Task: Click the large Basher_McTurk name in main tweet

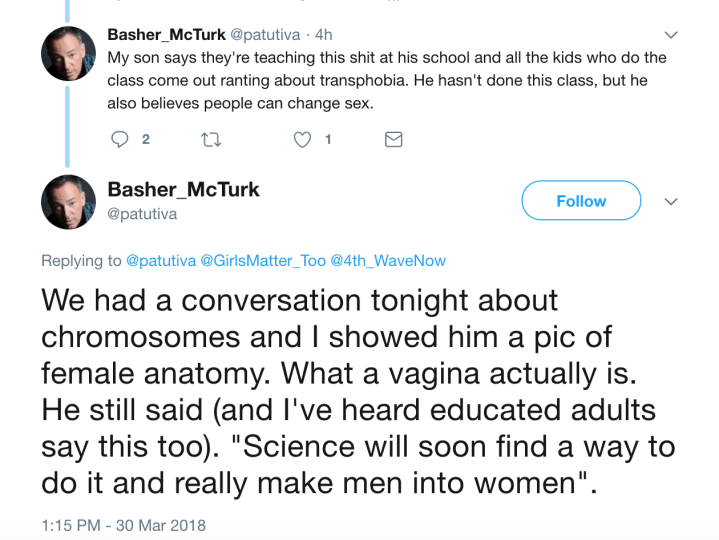Action: tap(183, 189)
